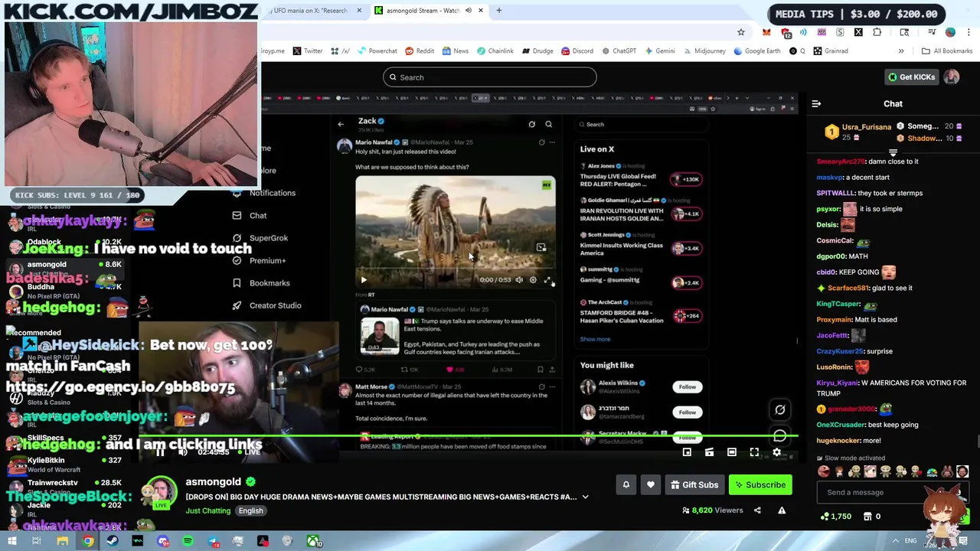Toggle theater mode on Kick player
This screenshot has height=551, width=980.
point(732,452)
